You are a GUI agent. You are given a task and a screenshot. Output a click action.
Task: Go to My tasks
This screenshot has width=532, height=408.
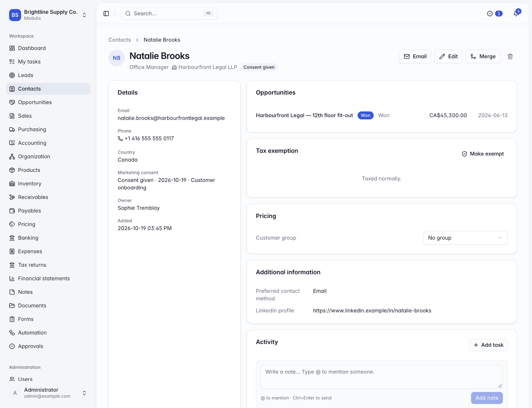48,62
